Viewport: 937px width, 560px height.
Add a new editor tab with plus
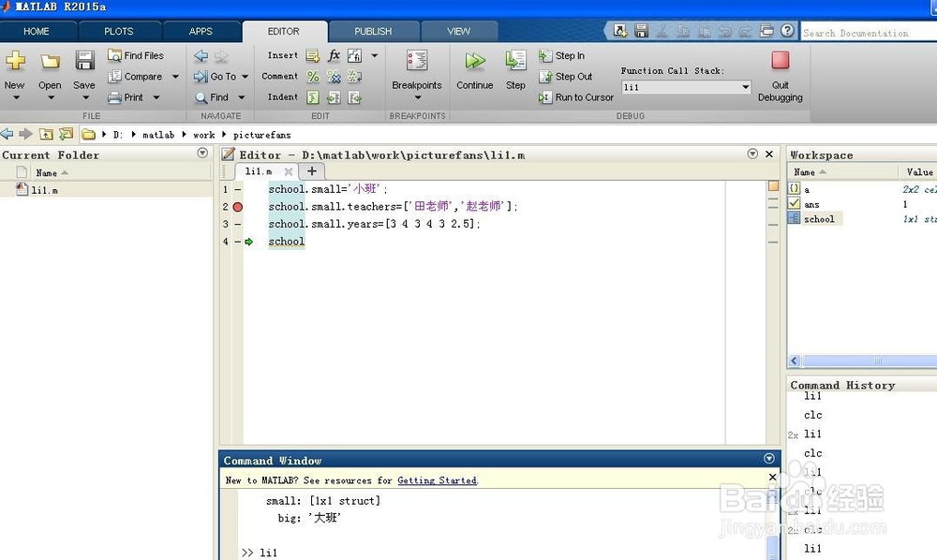(312, 171)
